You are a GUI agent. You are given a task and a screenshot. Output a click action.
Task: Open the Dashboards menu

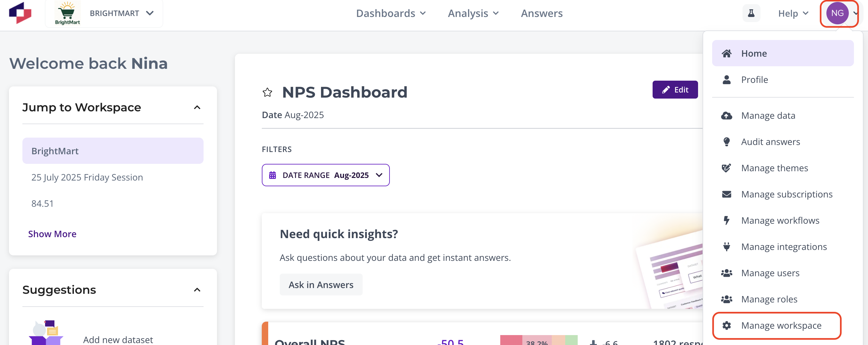pos(391,13)
